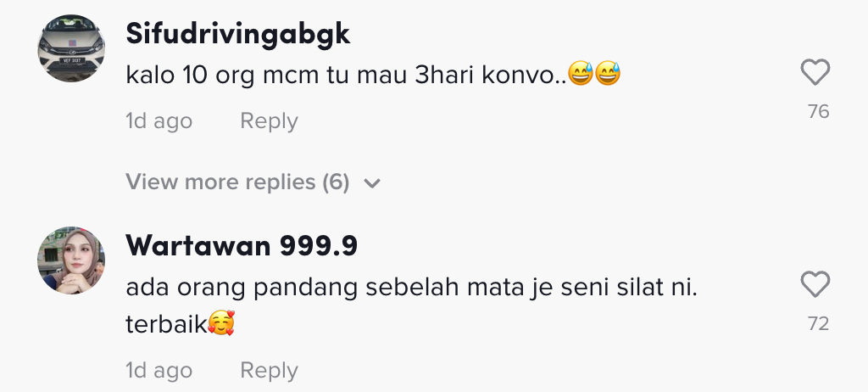The height and width of the screenshot is (392, 868).
Task: Open Sifudrivingabgk's car profile picture
Action: [71, 48]
